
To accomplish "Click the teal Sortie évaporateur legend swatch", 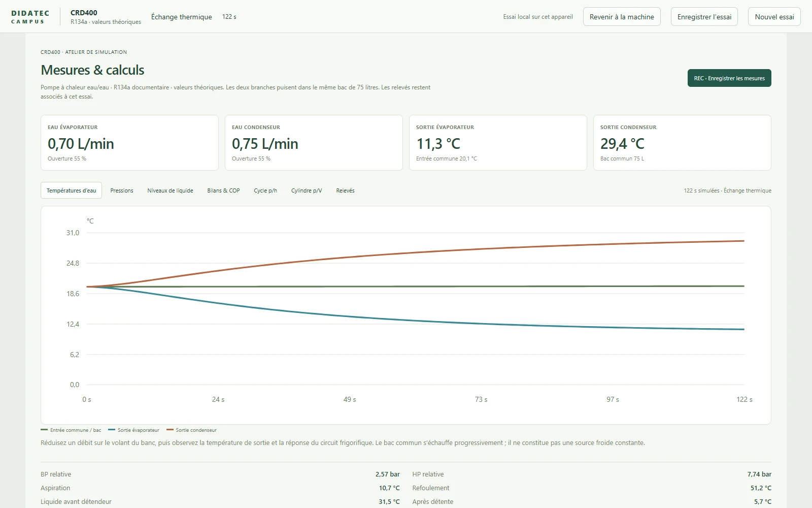I will [x=112, y=430].
